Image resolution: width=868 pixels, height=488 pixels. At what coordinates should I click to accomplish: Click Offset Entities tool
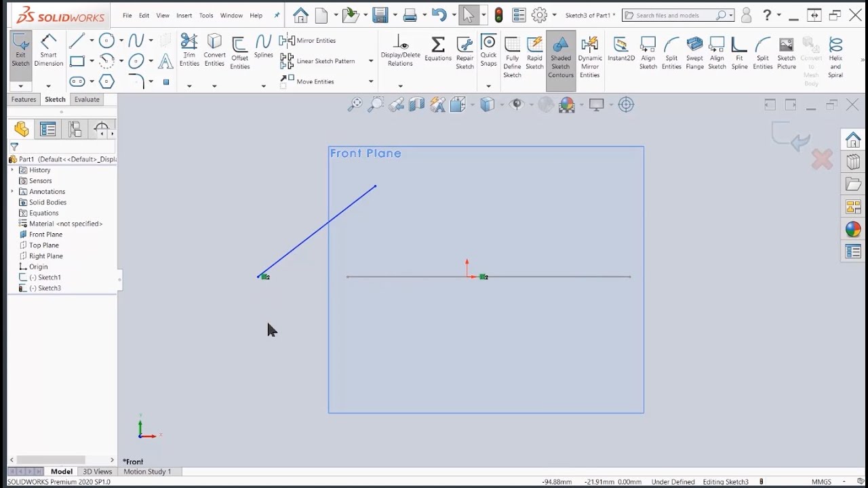point(239,52)
